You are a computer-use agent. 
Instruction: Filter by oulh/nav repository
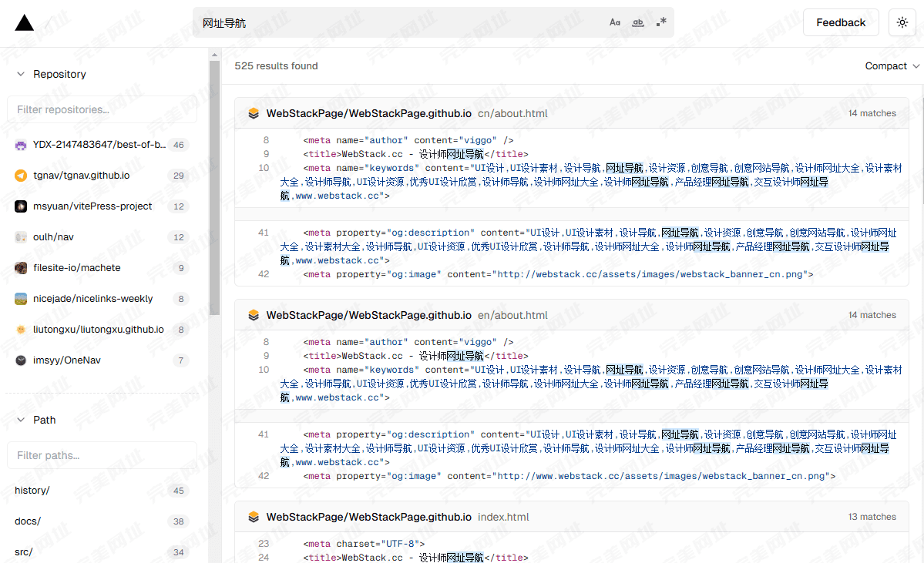(102, 236)
